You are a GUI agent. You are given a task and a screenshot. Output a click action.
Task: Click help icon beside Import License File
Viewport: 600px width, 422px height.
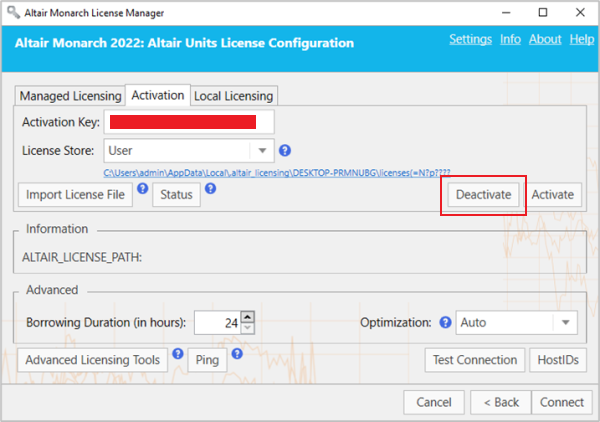tap(142, 187)
